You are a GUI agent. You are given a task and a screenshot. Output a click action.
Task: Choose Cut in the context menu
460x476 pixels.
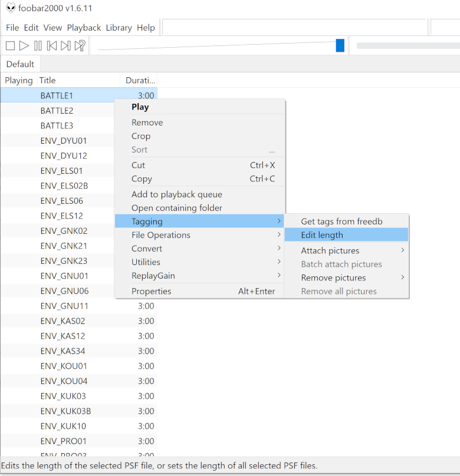point(200,165)
